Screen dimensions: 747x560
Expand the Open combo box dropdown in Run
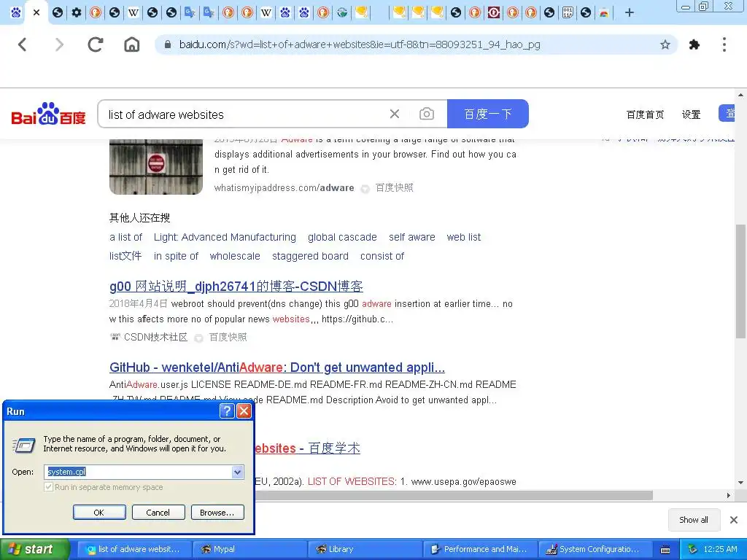tap(237, 472)
